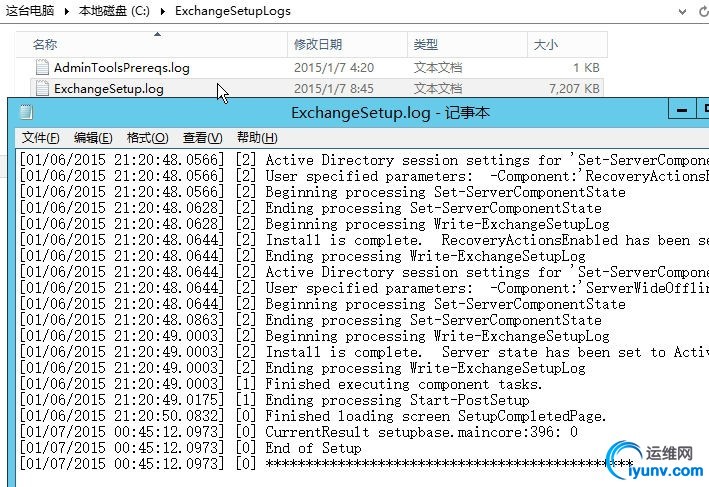This screenshot has height=487, width=709.
Task: Click 文本文档 type of ExchangeSetup.log
Action: click(x=438, y=89)
